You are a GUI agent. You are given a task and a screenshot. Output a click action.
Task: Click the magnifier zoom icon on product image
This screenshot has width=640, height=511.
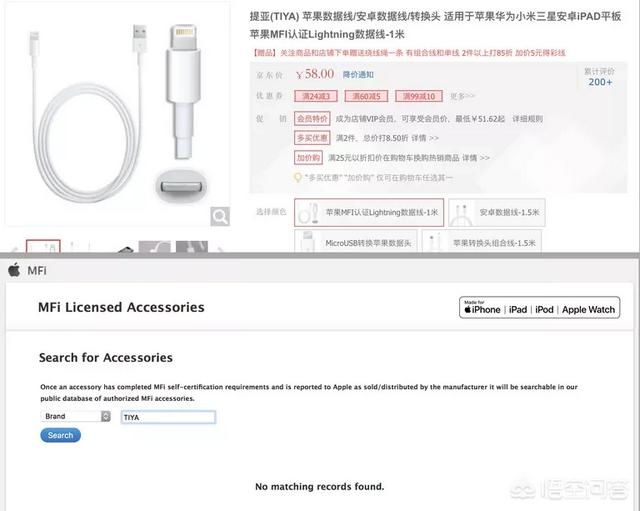click(x=220, y=216)
